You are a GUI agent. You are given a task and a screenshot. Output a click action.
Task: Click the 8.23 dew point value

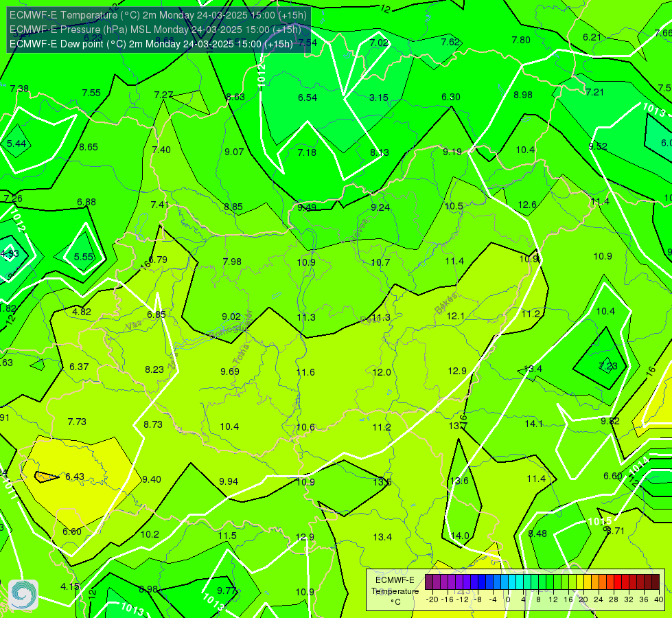coord(154,369)
